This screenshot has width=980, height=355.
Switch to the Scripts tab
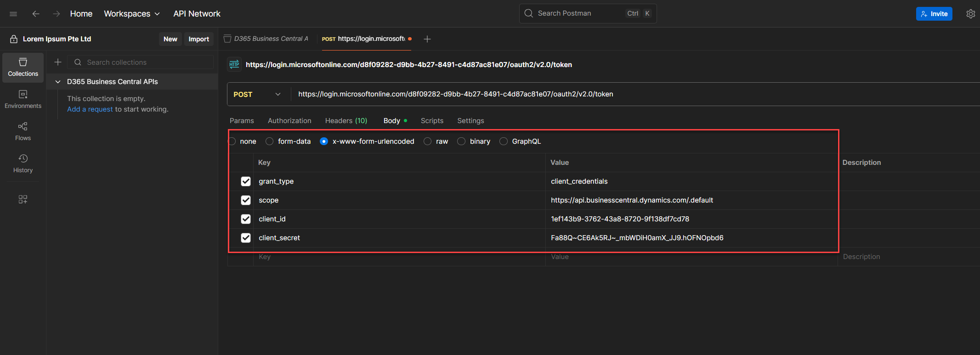[x=432, y=121]
